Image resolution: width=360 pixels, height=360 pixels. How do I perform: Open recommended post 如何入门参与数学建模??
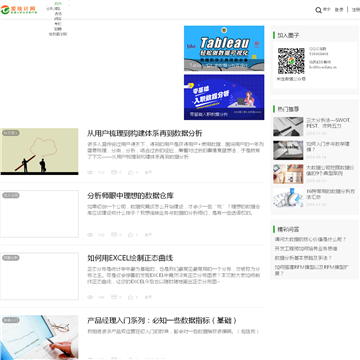[328, 147]
